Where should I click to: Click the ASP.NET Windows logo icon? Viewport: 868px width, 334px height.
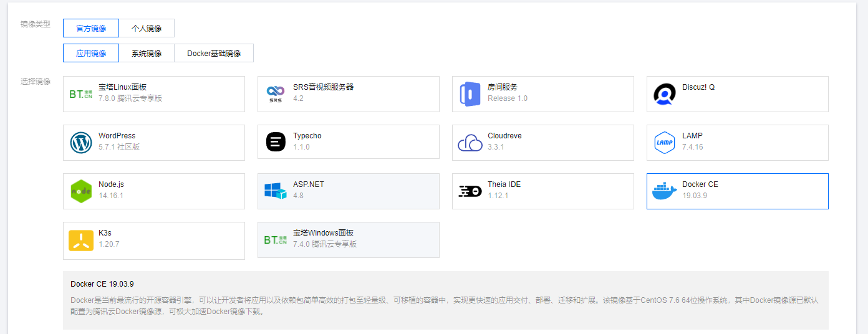(x=276, y=191)
